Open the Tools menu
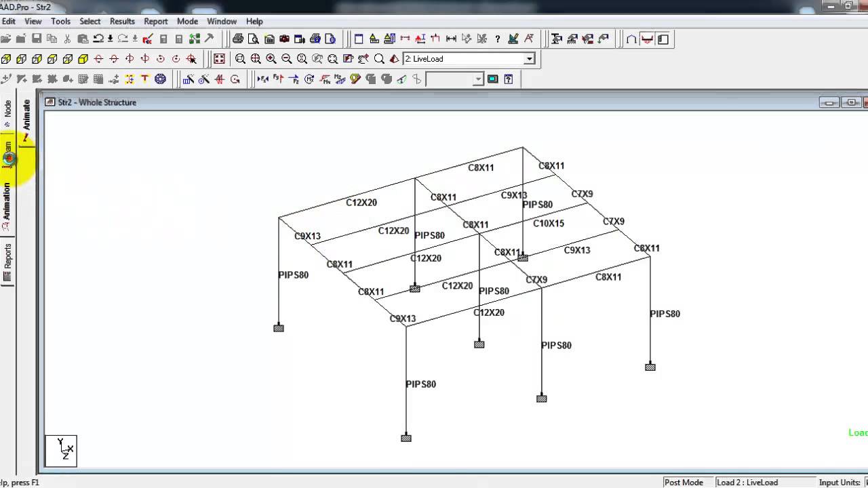868x488 pixels. click(x=60, y=21)
